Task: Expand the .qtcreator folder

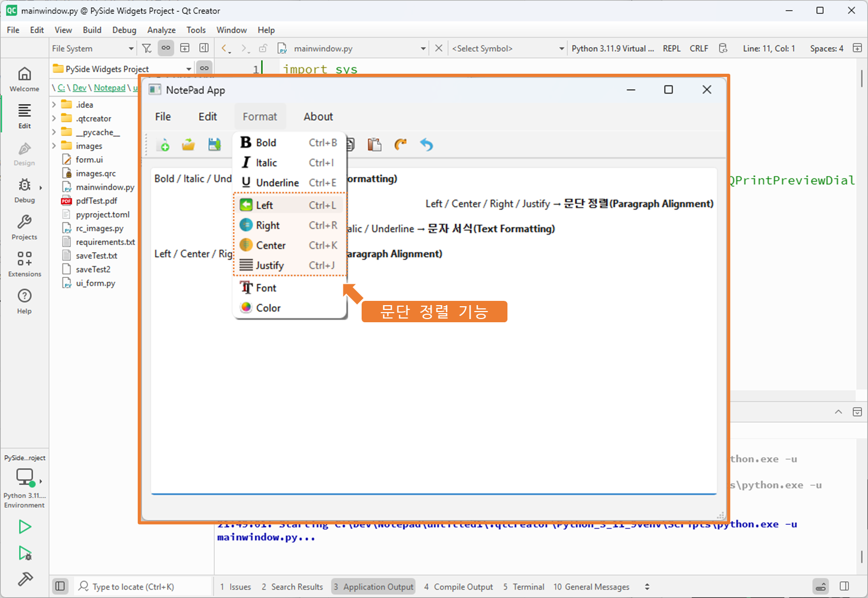Action: coord(54,118)
